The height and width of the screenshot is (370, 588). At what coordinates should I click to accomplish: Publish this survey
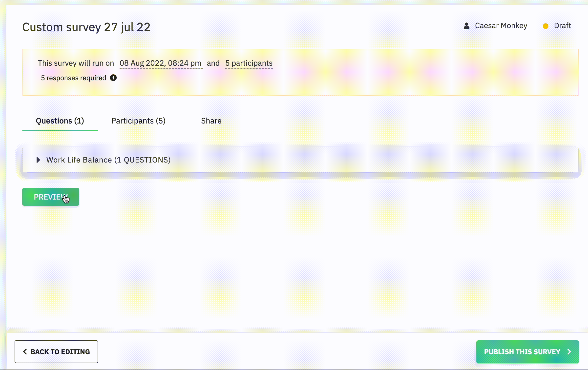pos(527,352)
